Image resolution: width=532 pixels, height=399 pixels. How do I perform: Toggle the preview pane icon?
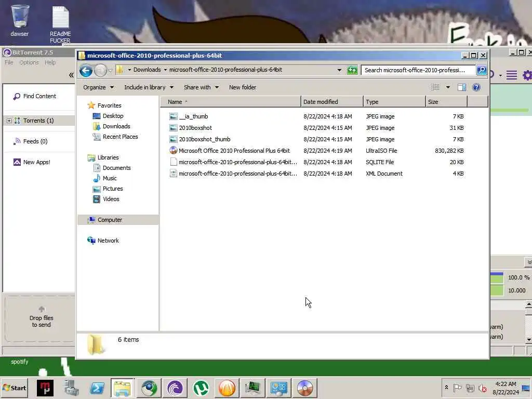(x=462, y=87)
